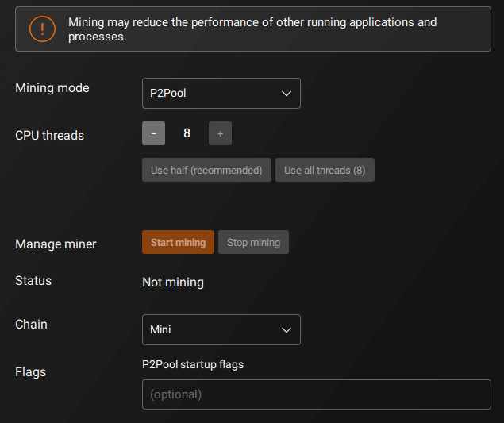Start mining with the orange button
504x423 pixels.
(x=178, y=242)
